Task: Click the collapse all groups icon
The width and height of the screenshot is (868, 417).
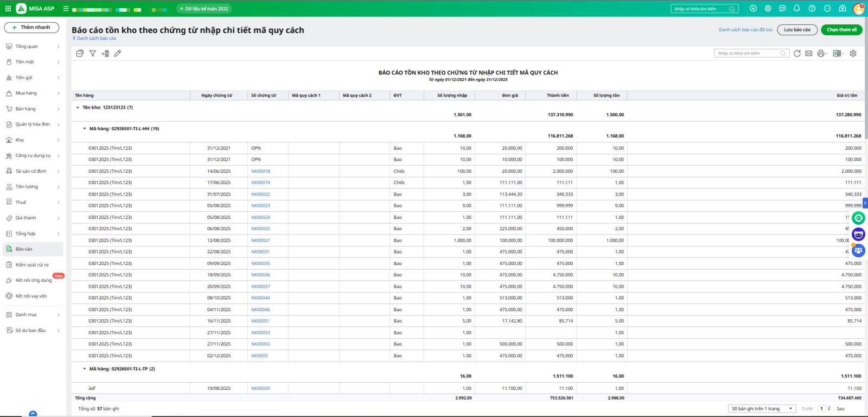Action: (x=80, y=53)
